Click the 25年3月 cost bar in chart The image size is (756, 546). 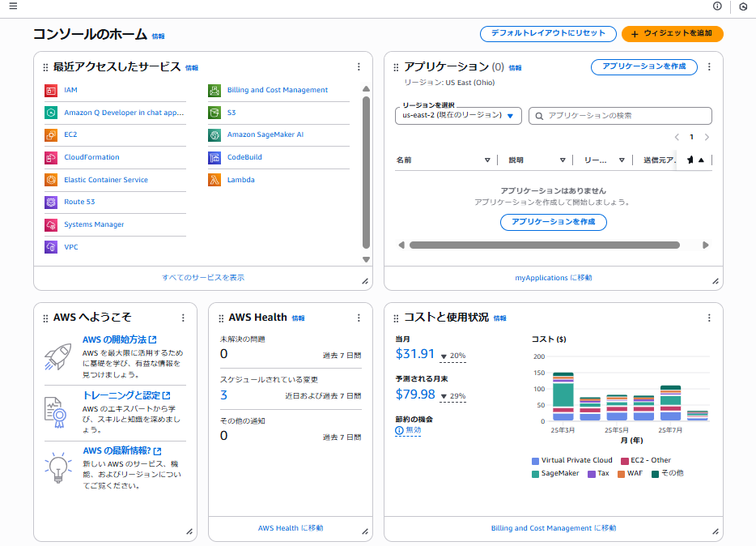click(563, 396)
